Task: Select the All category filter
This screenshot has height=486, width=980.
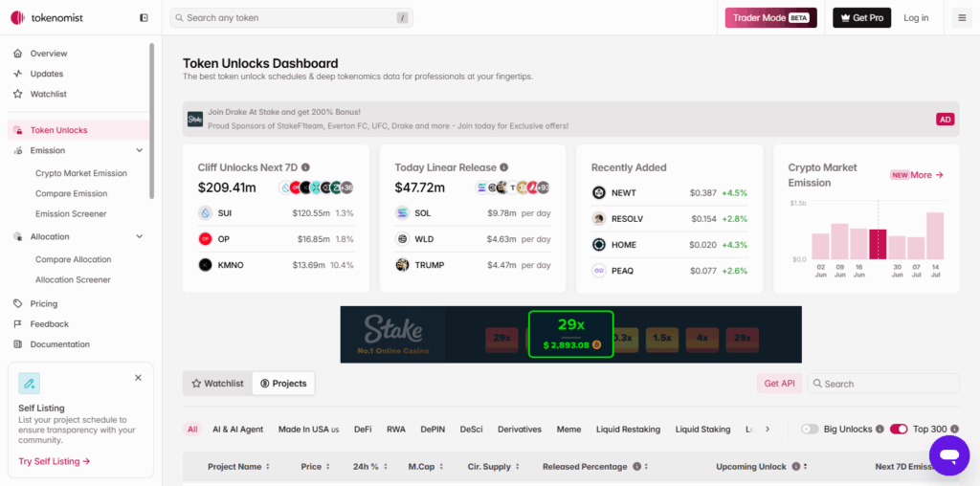Action: tap(192, 430)
